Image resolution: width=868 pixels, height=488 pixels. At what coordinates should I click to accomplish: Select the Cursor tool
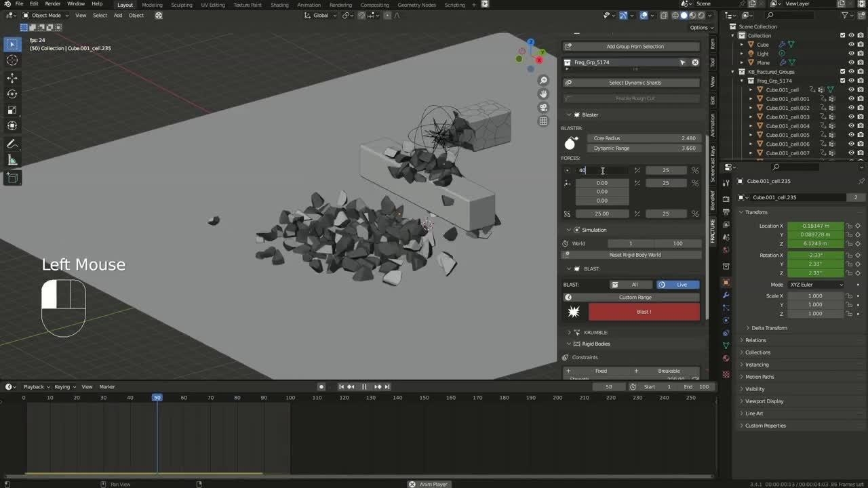[12, 60]
